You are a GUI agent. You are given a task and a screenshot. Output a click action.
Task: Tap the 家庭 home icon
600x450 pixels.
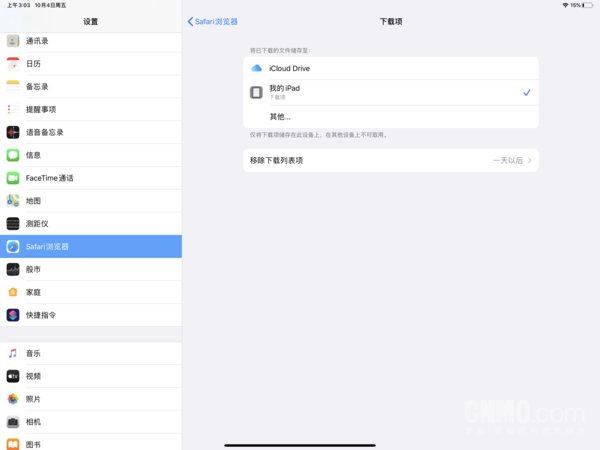(x=13, y=292)
